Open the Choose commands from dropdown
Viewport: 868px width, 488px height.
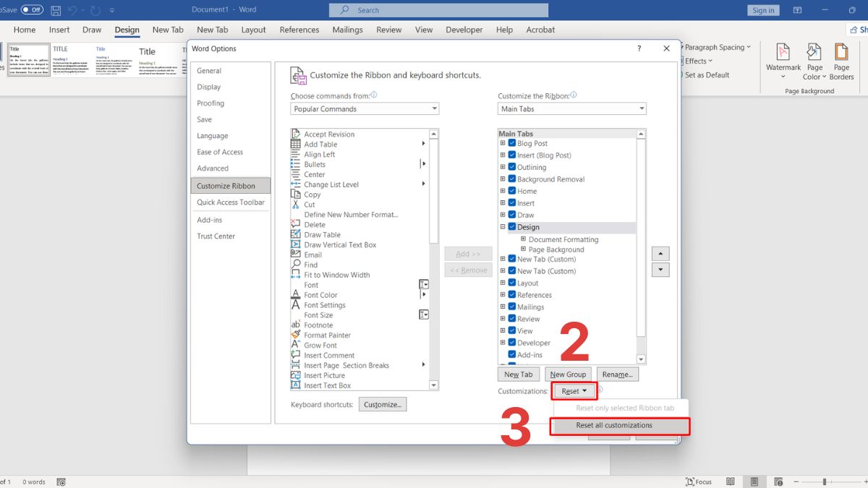[365, 109]
